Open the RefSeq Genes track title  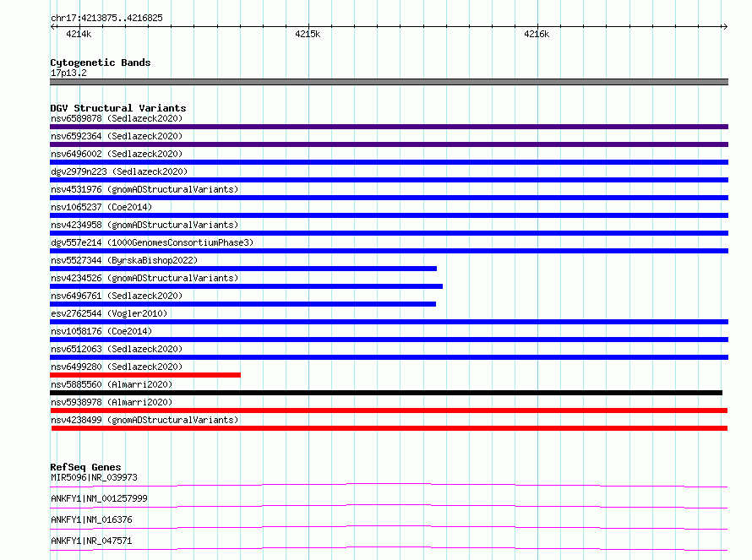click(x=85, y=467)
